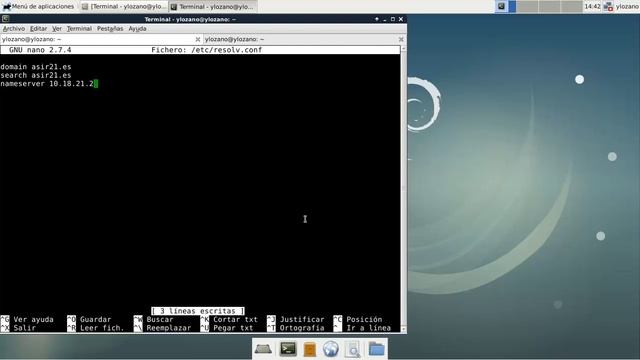This screenshot has width=640, height=360.
Task: Switch to the active blue workspace in pager
Action: [x=506, y=7]
